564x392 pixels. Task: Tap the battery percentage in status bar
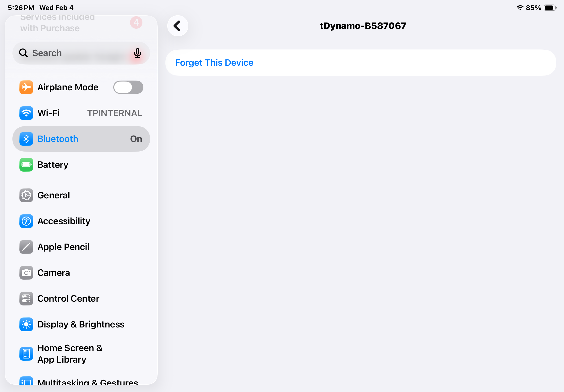[x=533, y=8]
